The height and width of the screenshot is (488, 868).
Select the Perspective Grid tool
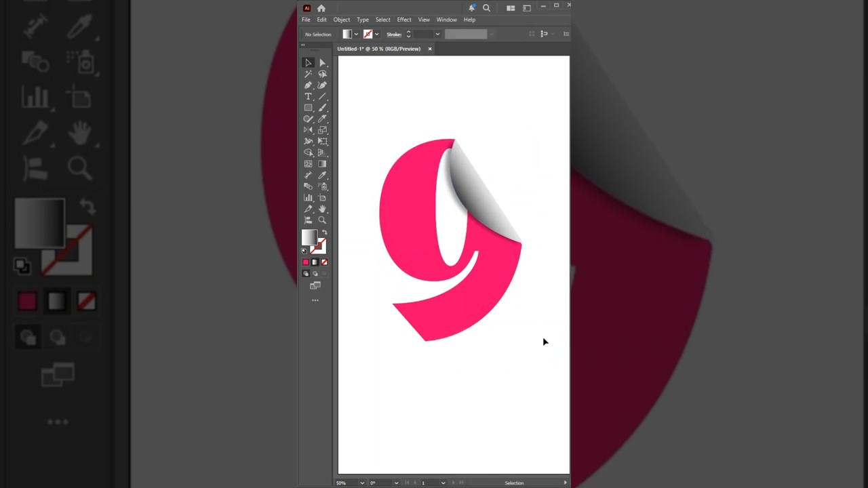(322, 152)
